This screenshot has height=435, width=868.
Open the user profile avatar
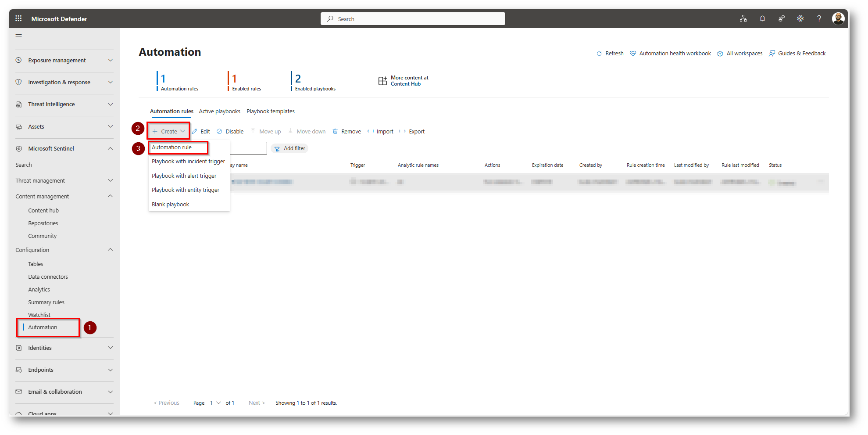point(838,18)
